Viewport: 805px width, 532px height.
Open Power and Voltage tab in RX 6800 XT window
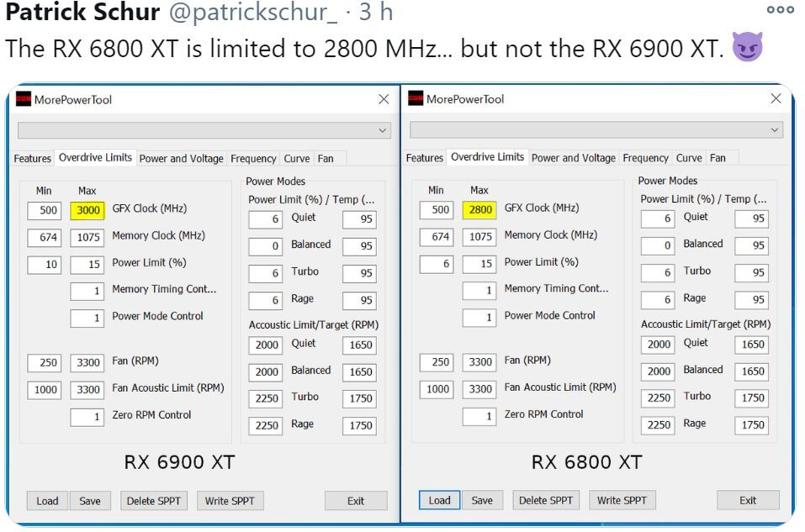click(574, 158)
